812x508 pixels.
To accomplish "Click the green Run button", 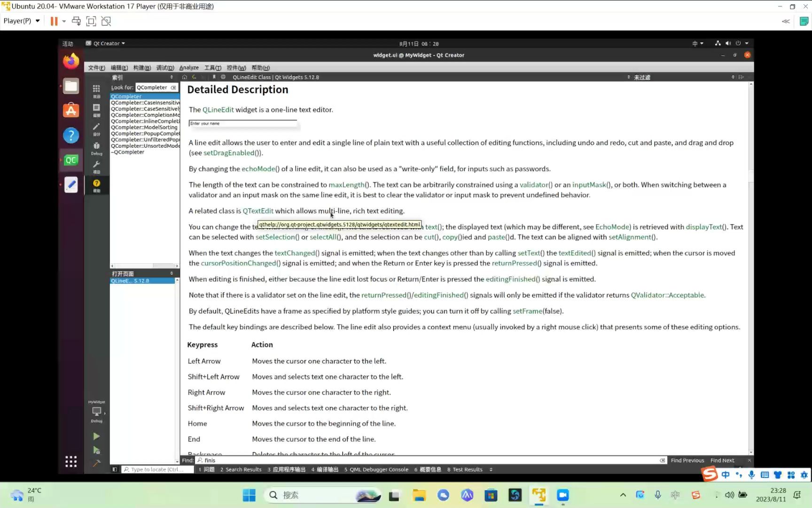I will 96,436.
